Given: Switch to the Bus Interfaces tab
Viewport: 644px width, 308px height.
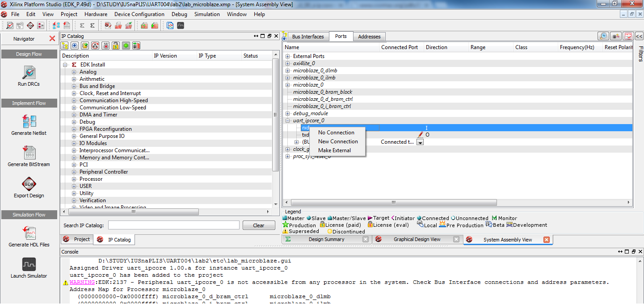Looking at the screenshot, I should pyautogui.click(x=307, y=37).
